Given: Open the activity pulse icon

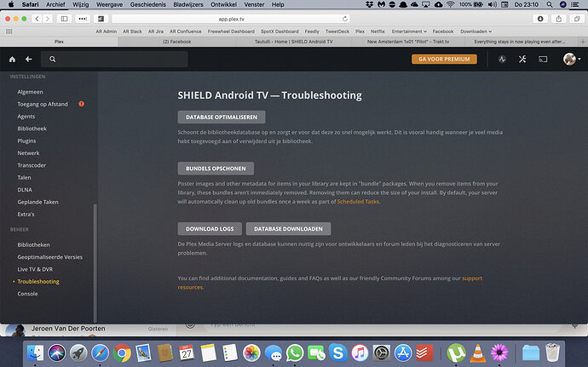Looking at the screenshot, I should pos(502,60).
